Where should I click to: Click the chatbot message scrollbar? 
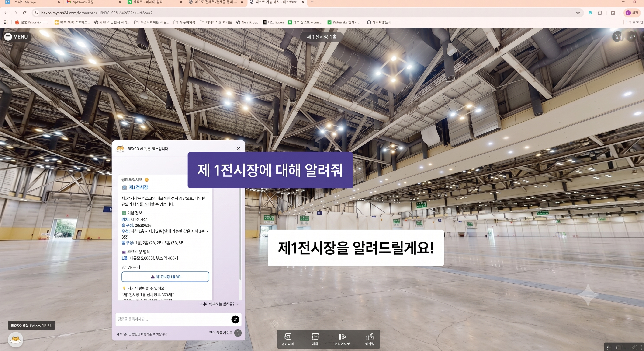(240, 234)
